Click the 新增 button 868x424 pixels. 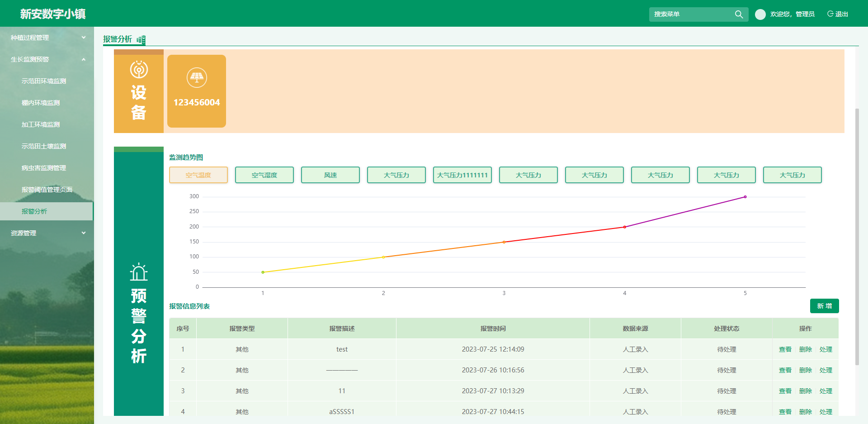point(825,306)
